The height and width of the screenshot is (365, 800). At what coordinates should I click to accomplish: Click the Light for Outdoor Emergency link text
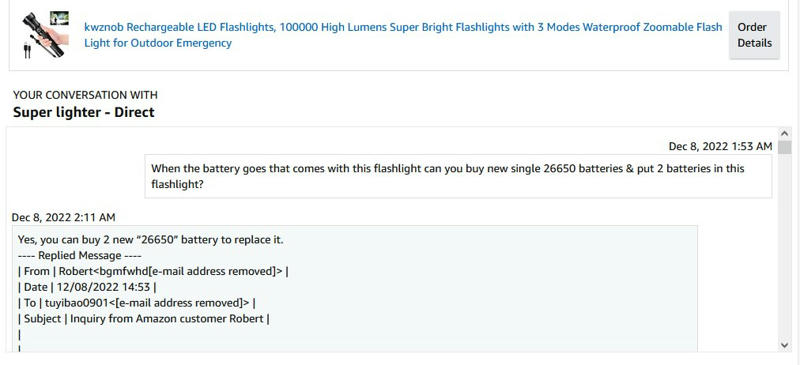click(158, 43)
